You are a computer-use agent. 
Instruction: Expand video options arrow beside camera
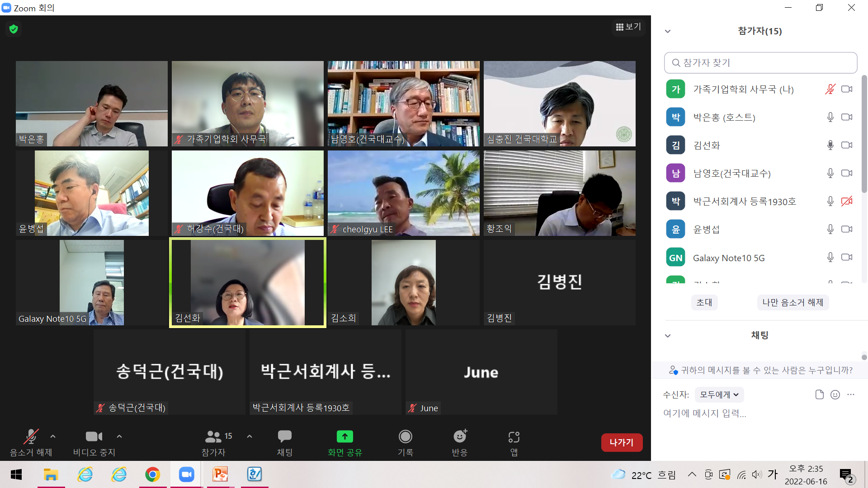click(119, 436)
